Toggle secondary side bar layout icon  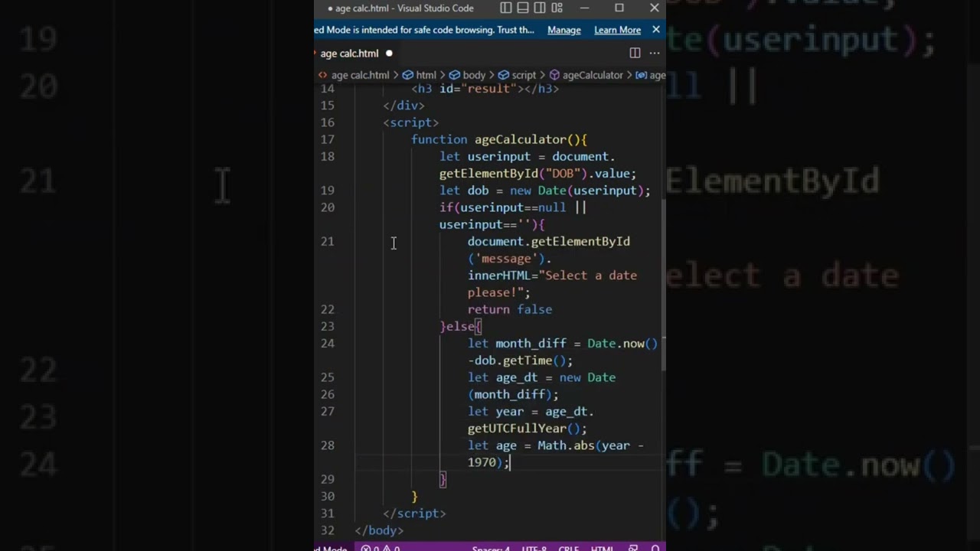(540, 8)
